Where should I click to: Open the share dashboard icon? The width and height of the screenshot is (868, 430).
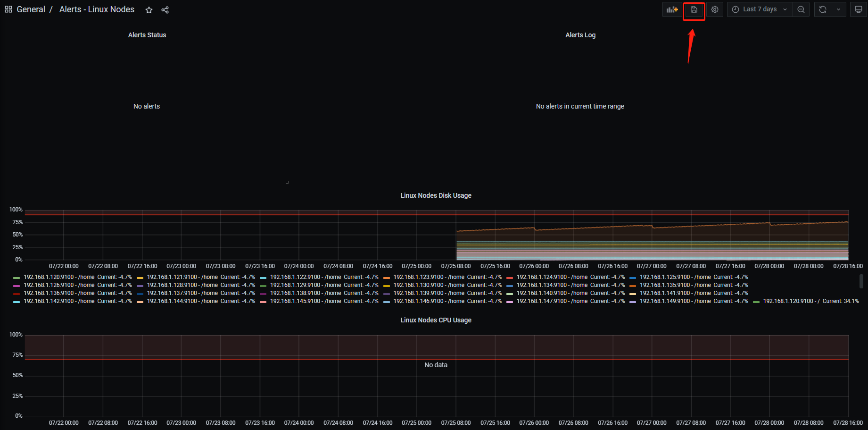click(x=165, y=10)
